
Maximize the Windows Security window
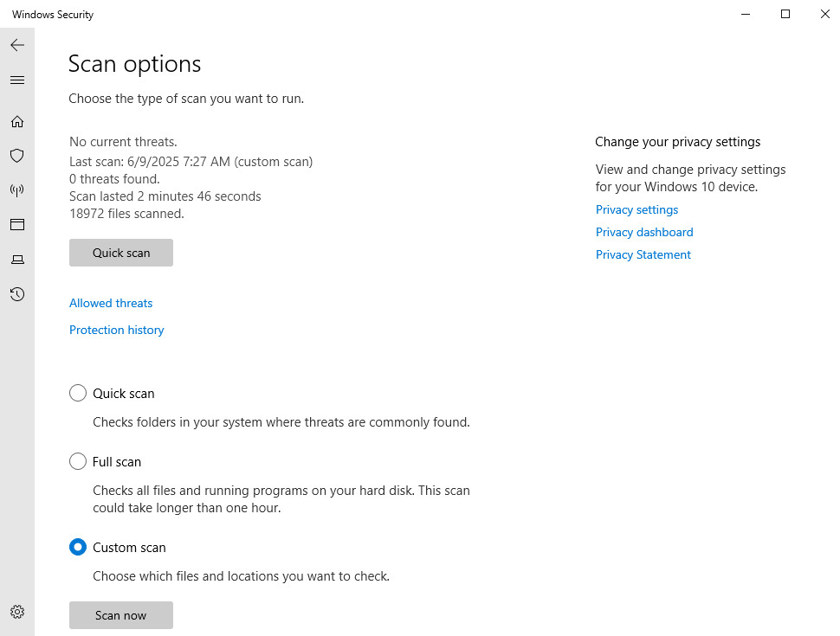[785, 14]
